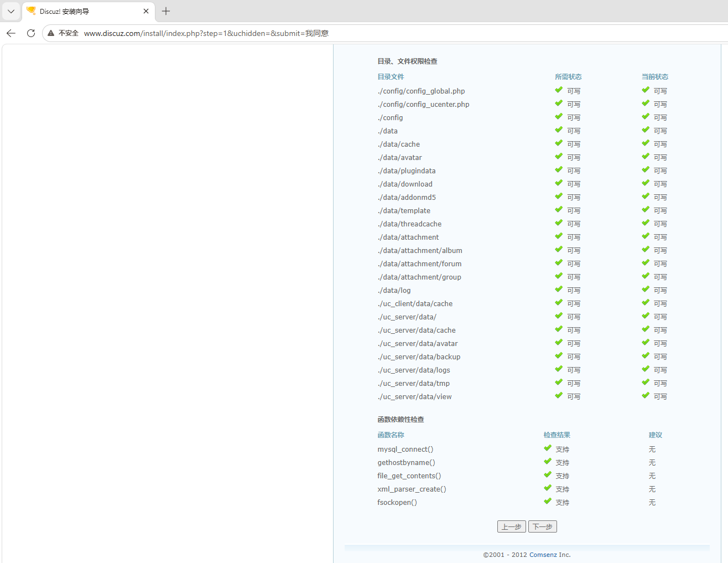Click the 无 suggestion for fsockopen()
This screenshot has height=563, width=728.
point(652,503)
